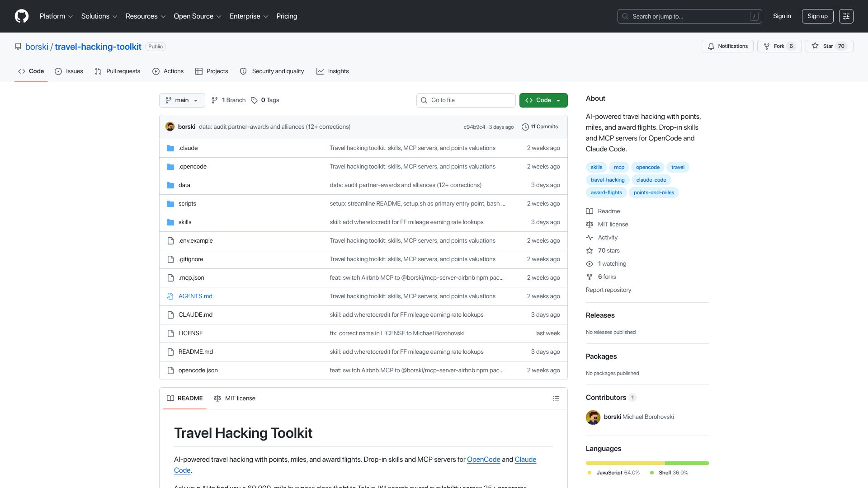Open the .mcp.json file
This screenshot has width=868, height=488.
coord(191,278)
